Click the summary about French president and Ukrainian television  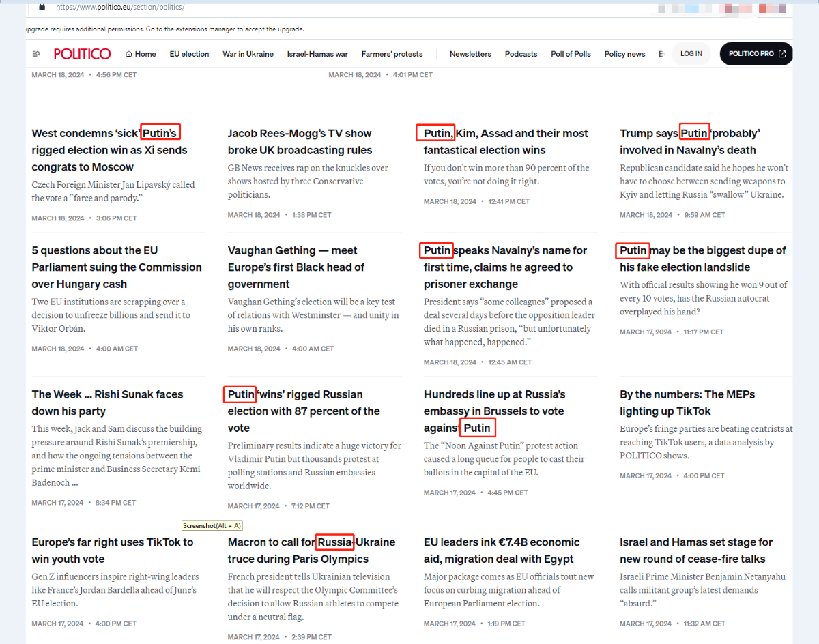coord(313,597)
